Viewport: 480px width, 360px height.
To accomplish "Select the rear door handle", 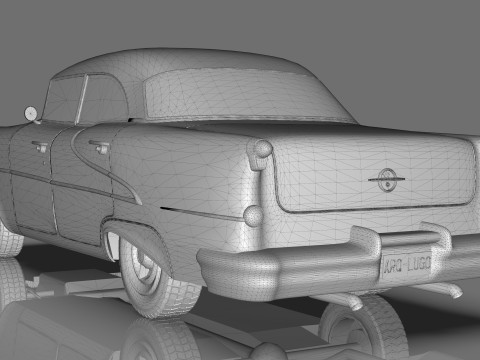I will [99, 147].
